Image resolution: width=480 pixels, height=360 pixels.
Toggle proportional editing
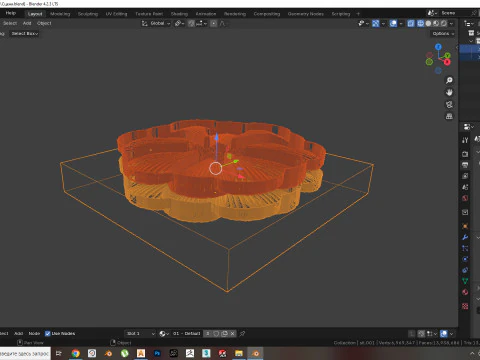[x=214, y=23]
